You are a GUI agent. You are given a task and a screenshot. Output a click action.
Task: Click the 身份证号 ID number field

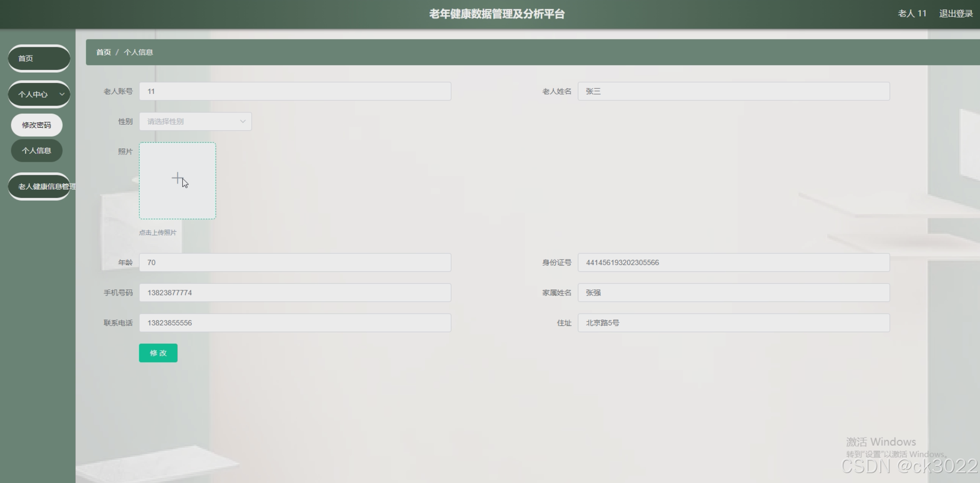click(x=733, y=263)
